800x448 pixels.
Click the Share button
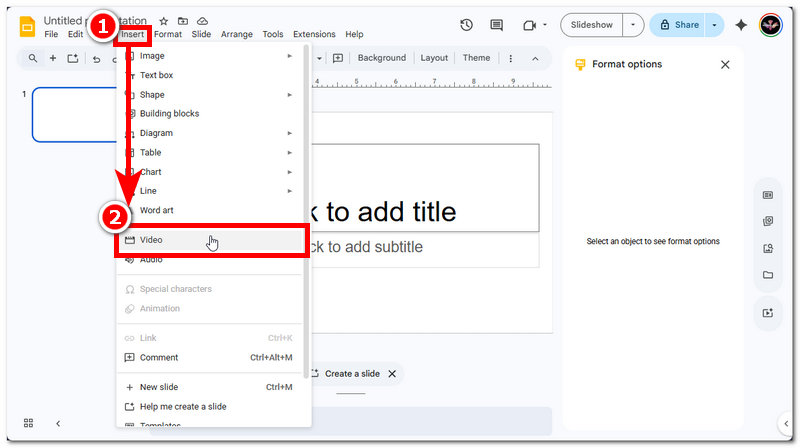678,25
